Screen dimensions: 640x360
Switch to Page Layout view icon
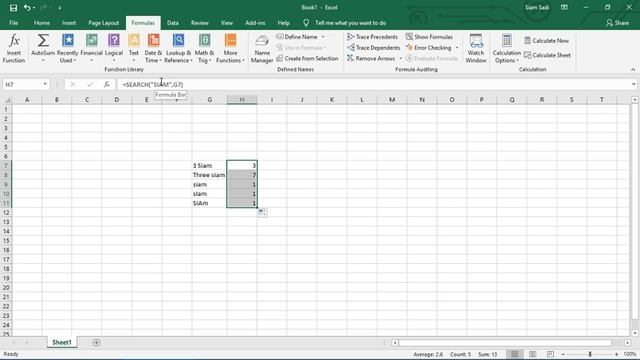coord(533,354)
